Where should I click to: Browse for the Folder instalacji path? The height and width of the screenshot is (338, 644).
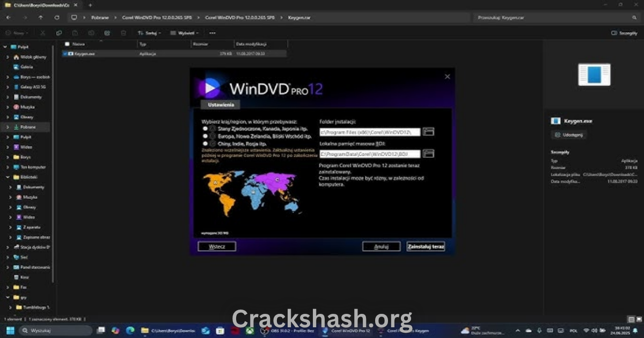point(428,131)
